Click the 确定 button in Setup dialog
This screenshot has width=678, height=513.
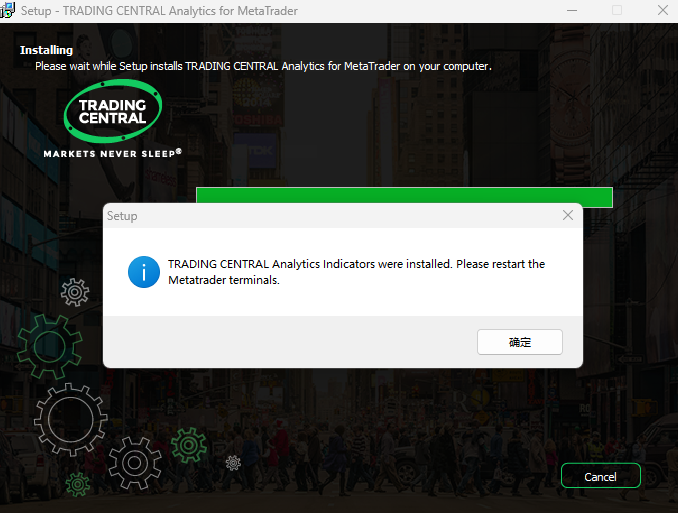click(x=520, y=342)
